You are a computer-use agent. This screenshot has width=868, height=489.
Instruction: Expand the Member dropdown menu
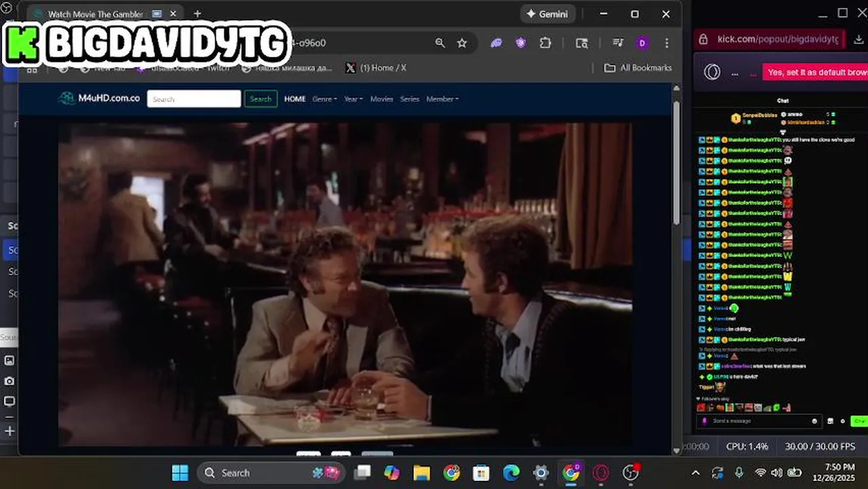tap(442, 98)
